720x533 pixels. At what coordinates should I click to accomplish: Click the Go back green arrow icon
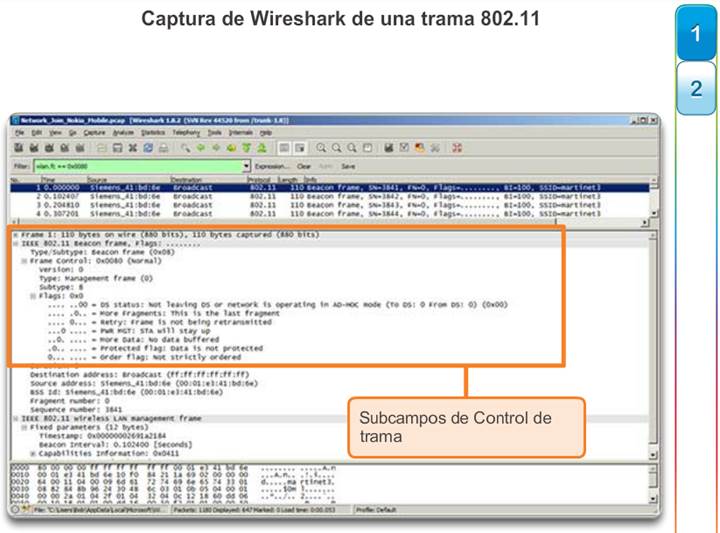(201, 148)
